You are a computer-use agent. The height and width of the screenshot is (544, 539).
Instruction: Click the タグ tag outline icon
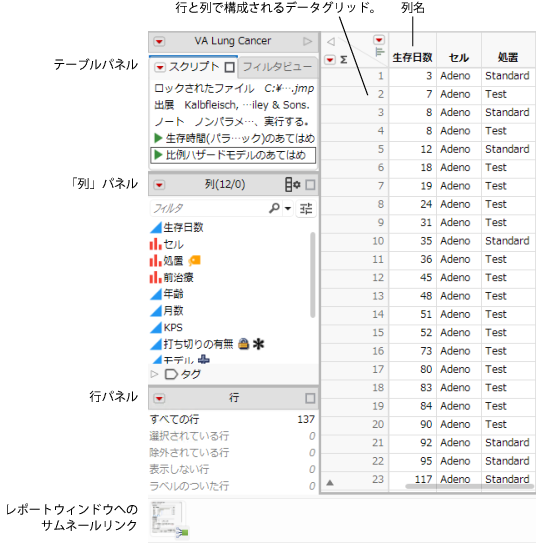coord(171,374)
